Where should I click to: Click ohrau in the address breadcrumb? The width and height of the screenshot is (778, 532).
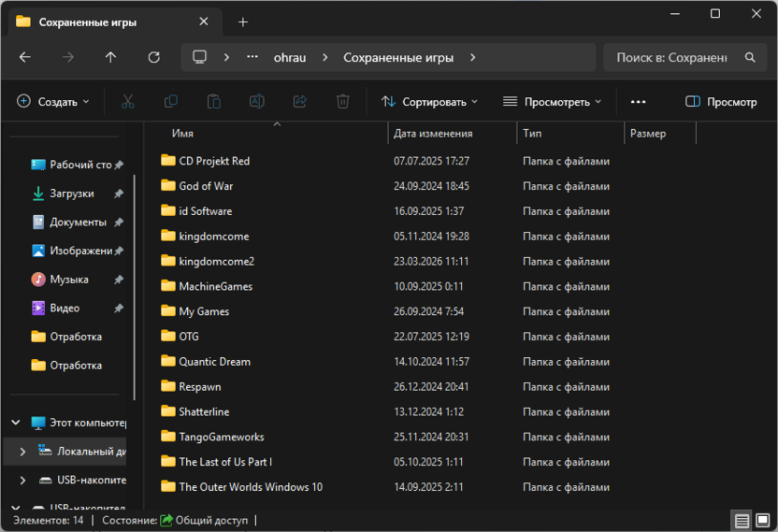(x=290, y=58)
